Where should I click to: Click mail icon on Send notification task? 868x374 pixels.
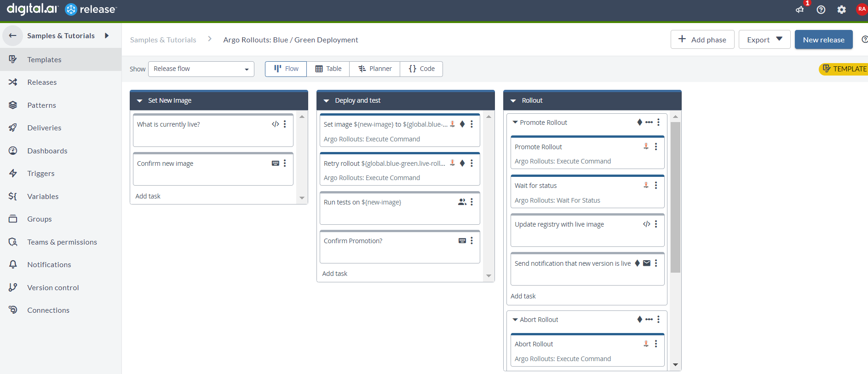[646, 263]
